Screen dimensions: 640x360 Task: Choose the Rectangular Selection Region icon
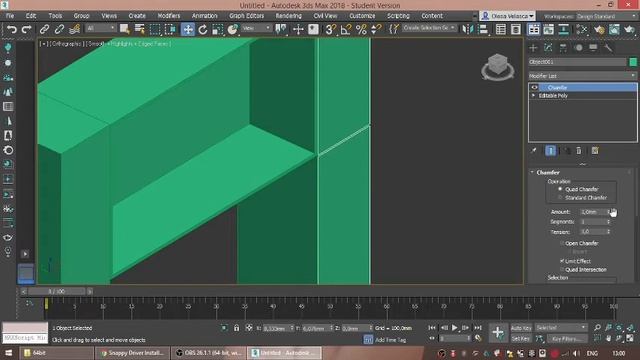(x=155, y=29)
